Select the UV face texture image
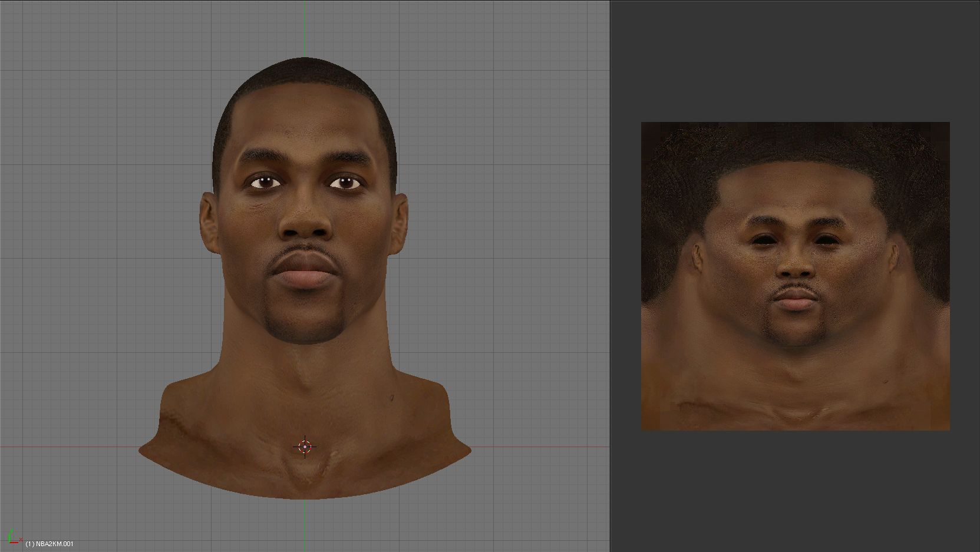 tap(795, 276)
